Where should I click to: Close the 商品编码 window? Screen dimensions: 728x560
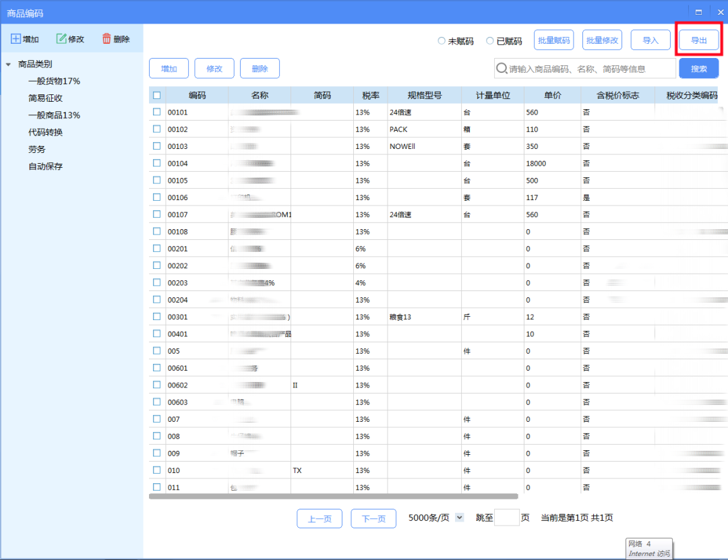coord(721,12)
